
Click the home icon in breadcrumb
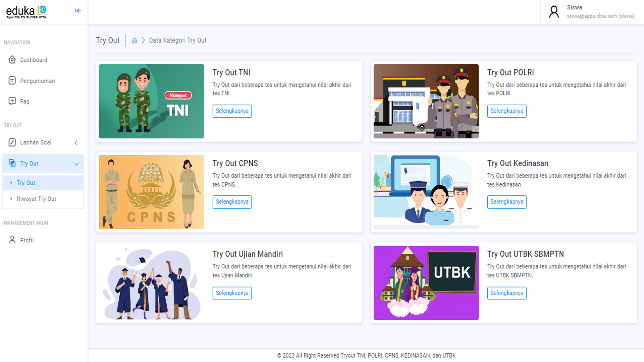point(135,41)
